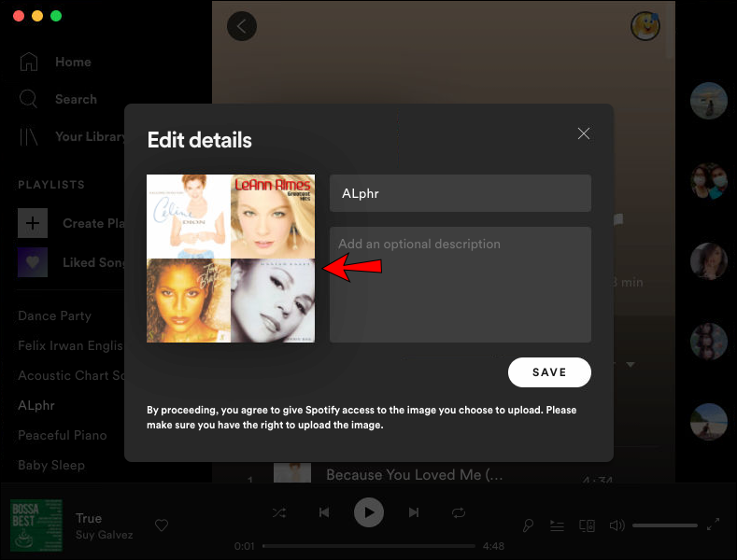The image size is (737, 560).
Task: Open the Dance Party playlist
Action: click(x=54, y=315)
